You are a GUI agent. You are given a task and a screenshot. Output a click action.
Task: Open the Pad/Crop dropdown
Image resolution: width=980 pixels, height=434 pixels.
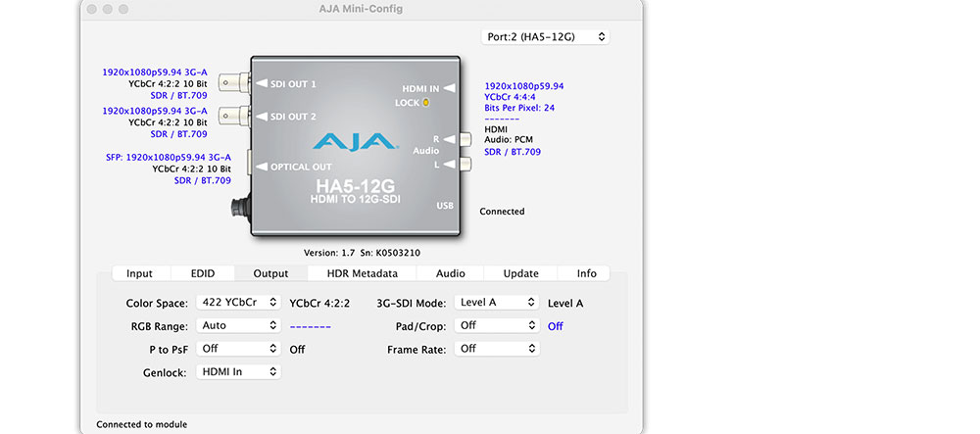pos(497,325)
